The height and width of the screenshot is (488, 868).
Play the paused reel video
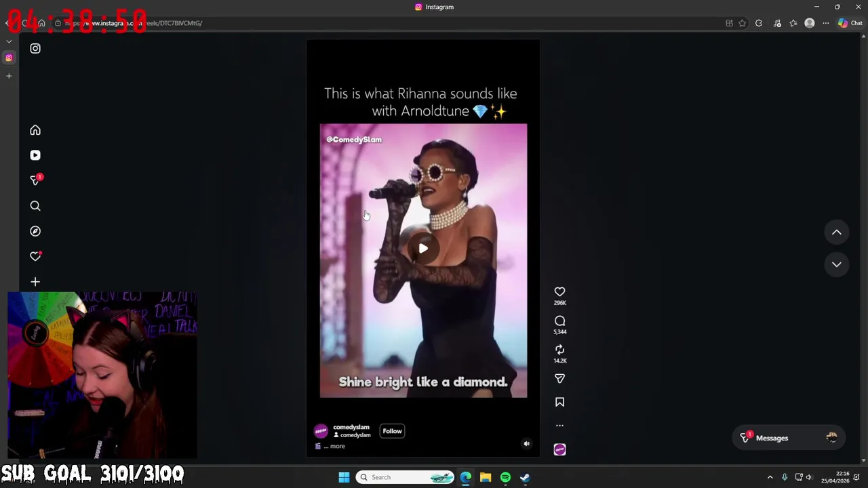[423, 249]
